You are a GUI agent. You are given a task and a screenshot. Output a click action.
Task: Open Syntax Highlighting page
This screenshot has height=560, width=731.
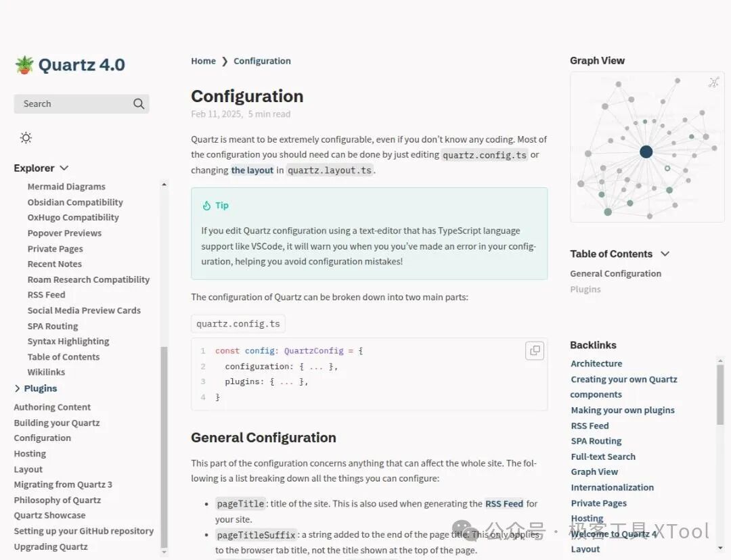[x=68, y=342]
